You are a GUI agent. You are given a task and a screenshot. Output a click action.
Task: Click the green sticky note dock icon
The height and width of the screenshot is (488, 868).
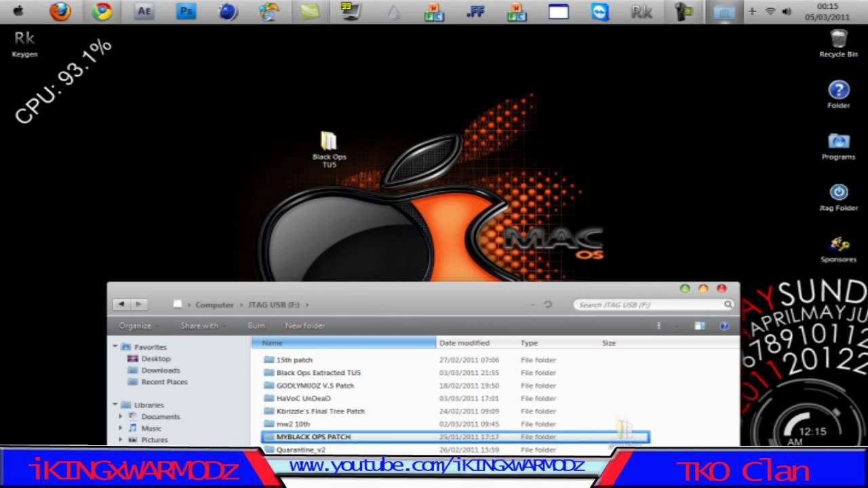(310, 11)
